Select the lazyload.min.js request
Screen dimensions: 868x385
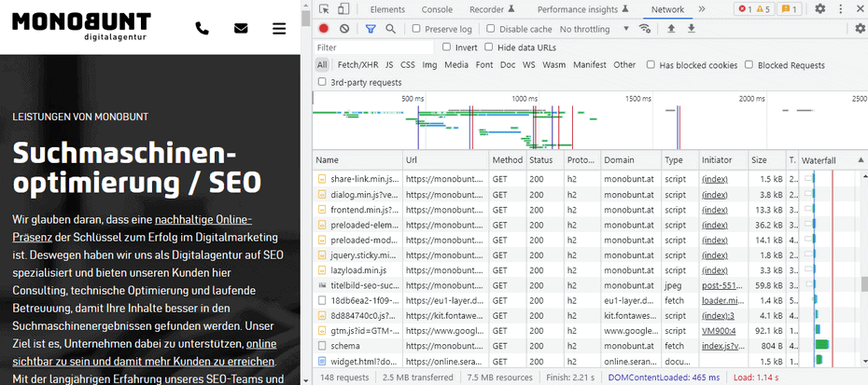tap(584, 270)
